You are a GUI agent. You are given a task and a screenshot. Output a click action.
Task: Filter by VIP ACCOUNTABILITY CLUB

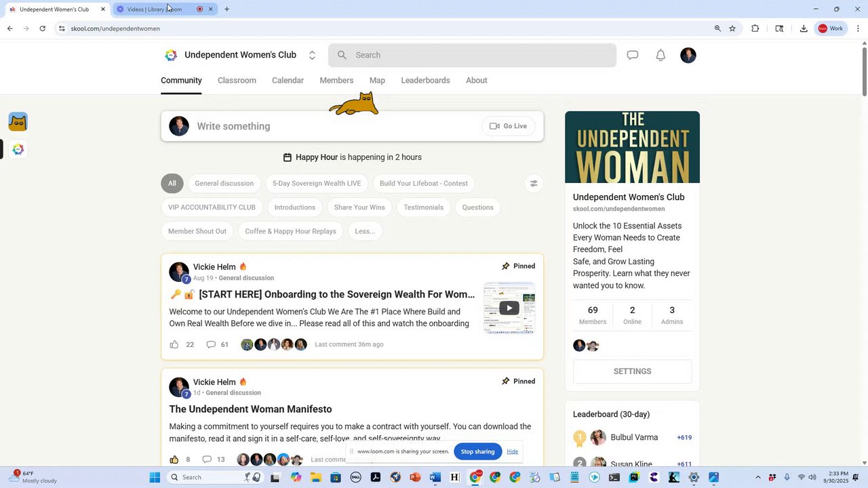tap(212, 207)
